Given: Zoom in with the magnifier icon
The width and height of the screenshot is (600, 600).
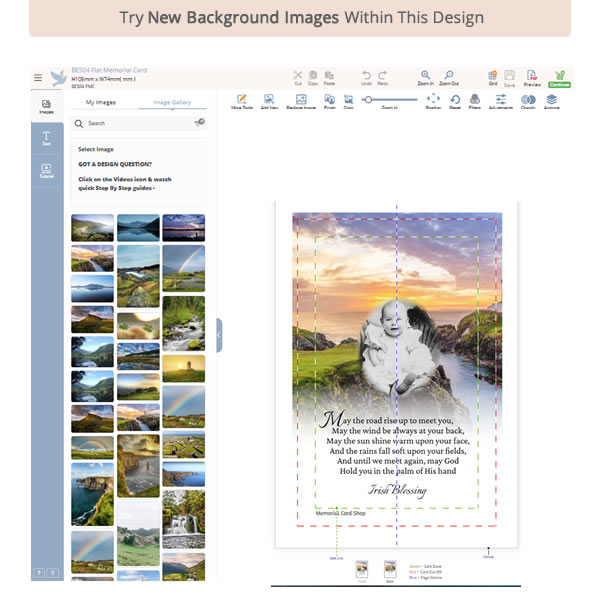Looking at the screenshot, I should click(426, 77).
